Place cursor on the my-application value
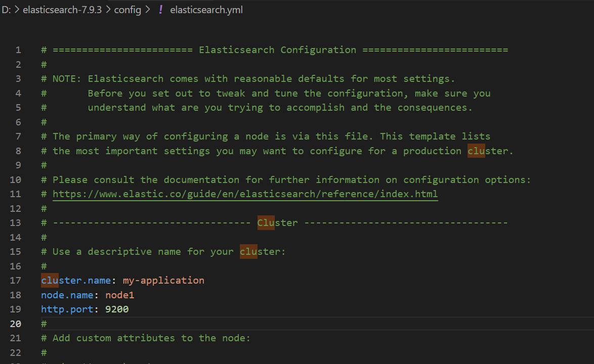This screenshot has height=364, width=594. coord(163,281)
